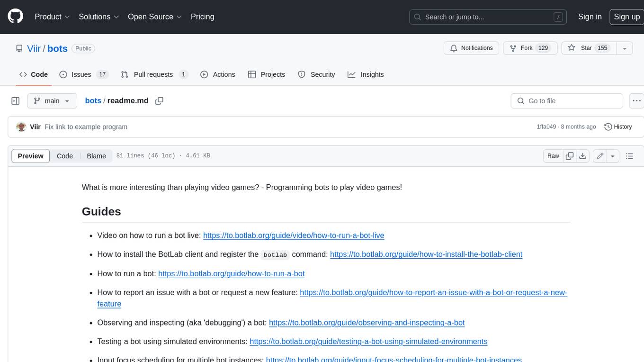The width and height of the screenshot is (644, 362).
Task: Open the Insights tab
Action: (366, 74)
